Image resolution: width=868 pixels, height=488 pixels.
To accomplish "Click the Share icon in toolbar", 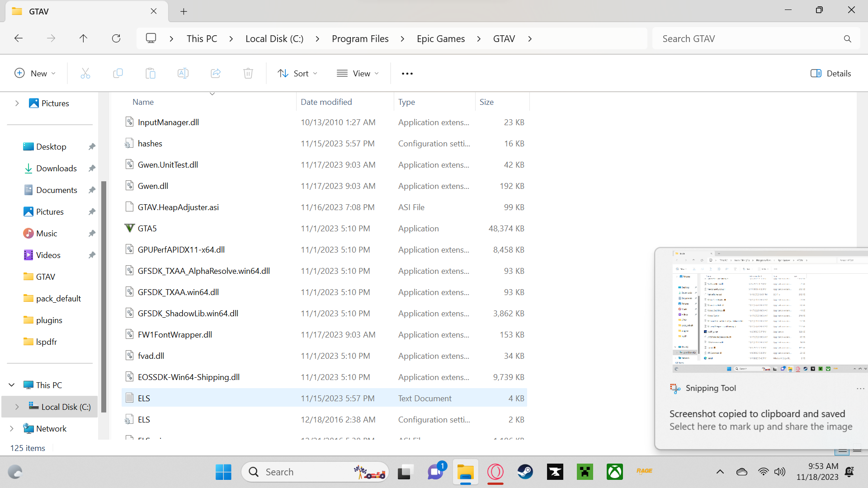I will click(216, 73).
